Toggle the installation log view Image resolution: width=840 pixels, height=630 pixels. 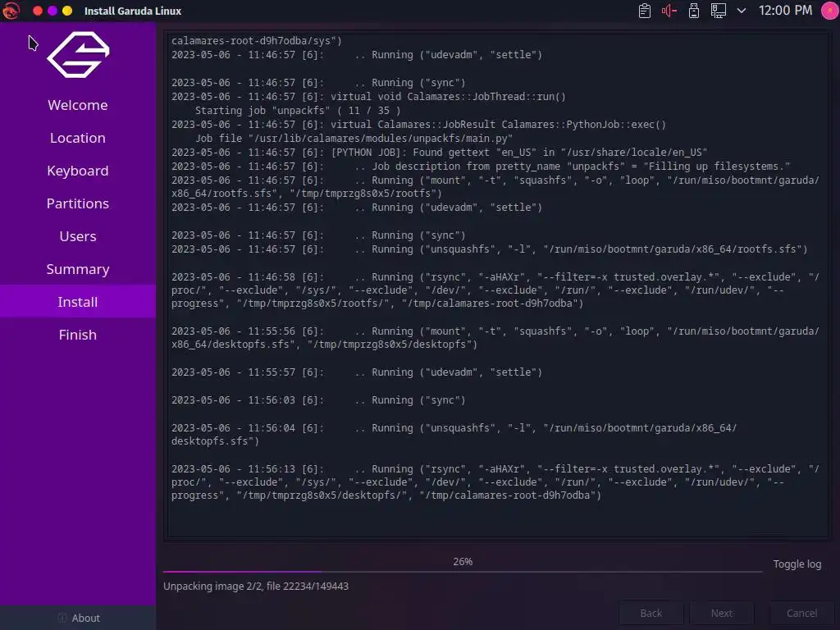coord(797,564)
